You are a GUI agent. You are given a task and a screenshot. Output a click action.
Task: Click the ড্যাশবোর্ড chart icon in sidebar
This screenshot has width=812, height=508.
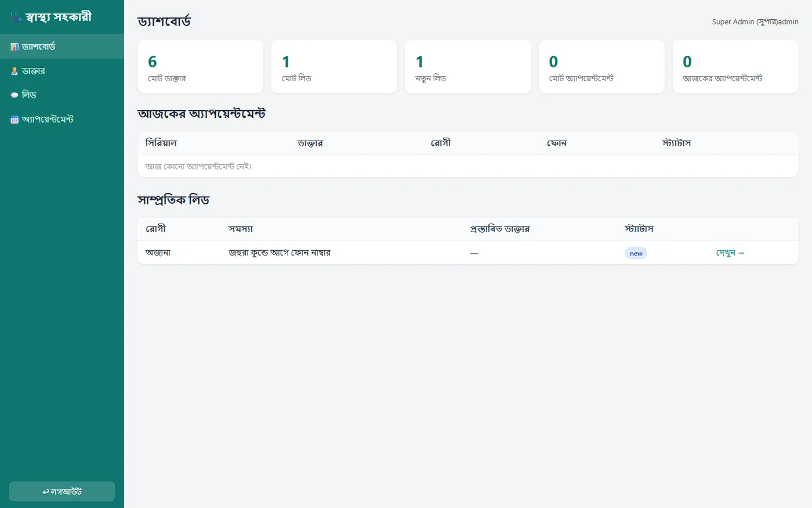pos(14,46)
